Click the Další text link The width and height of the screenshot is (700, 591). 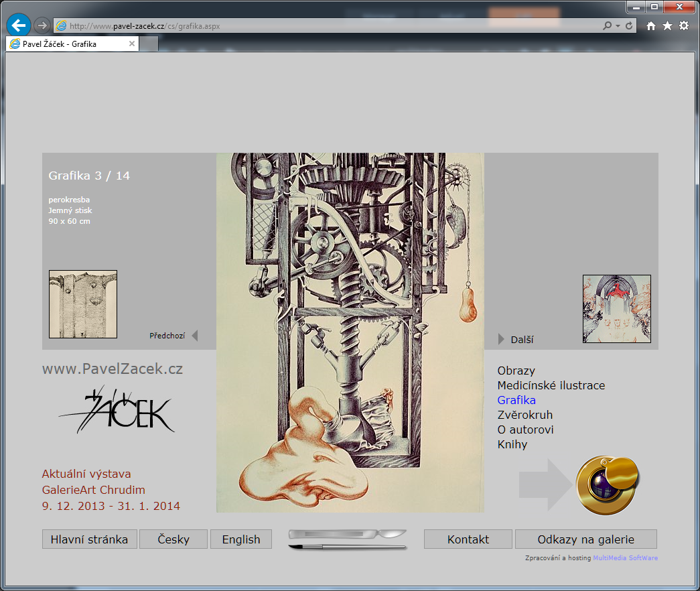pos(522,340)
